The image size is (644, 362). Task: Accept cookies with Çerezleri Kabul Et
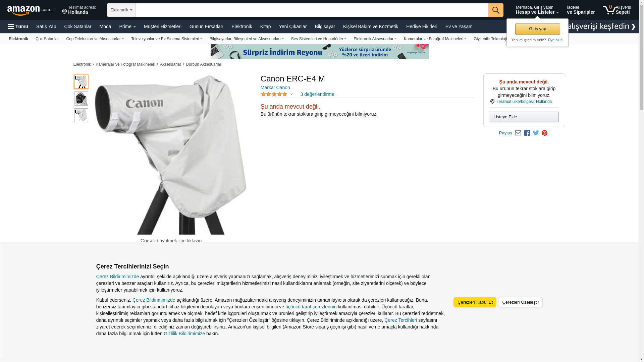(475, 302)
